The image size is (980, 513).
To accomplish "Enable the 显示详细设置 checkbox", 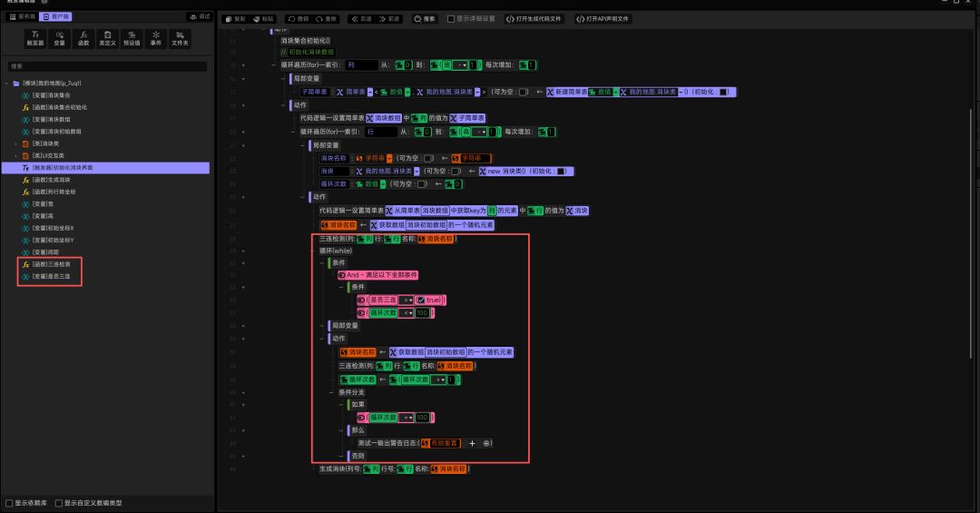I will (x=451, y=19).
